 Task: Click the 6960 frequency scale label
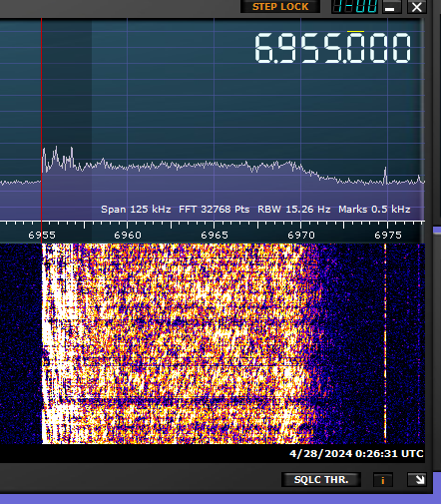(128, 236)
